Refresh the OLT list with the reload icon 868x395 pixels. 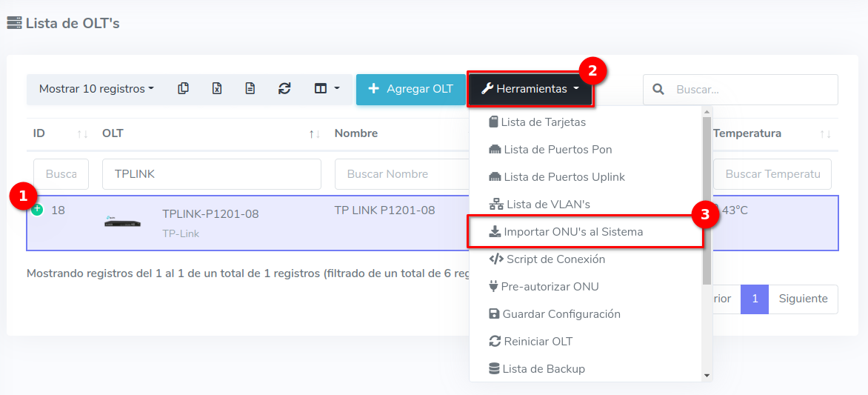click(284, 89)
